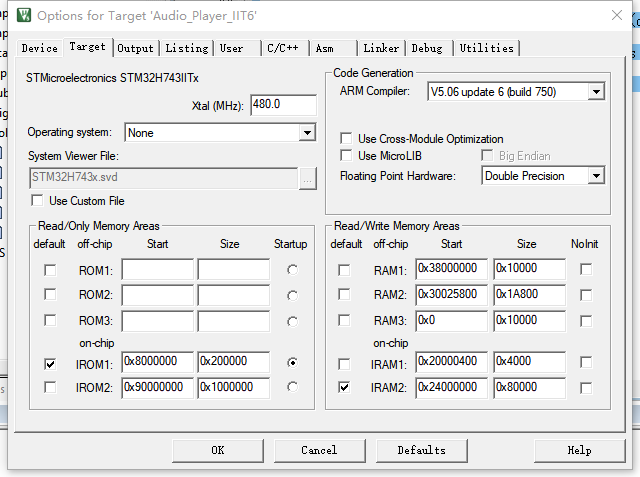This screenshot has height=477, width=640.
Task: Check the ROM2 default checkbox
Action: [50, 294]
